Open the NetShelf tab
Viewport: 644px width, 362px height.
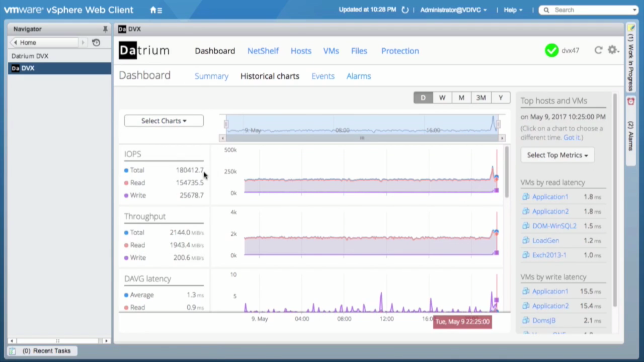[x=263, y=51]
